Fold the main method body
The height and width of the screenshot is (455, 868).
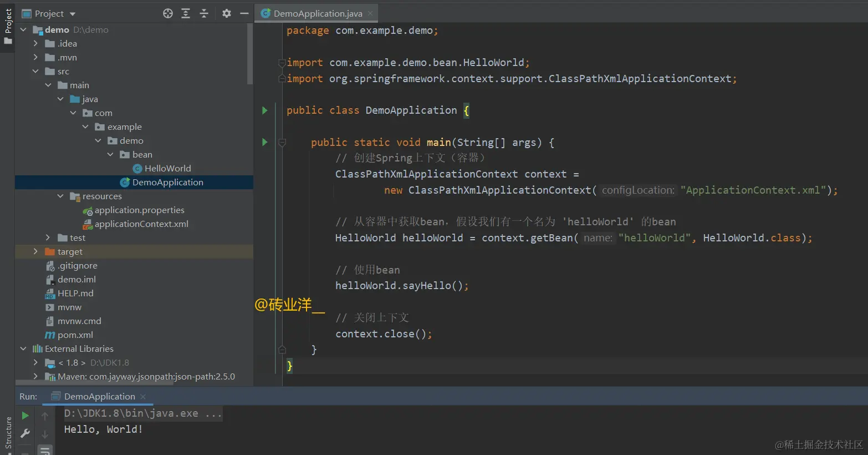click(x=282, y=143)
